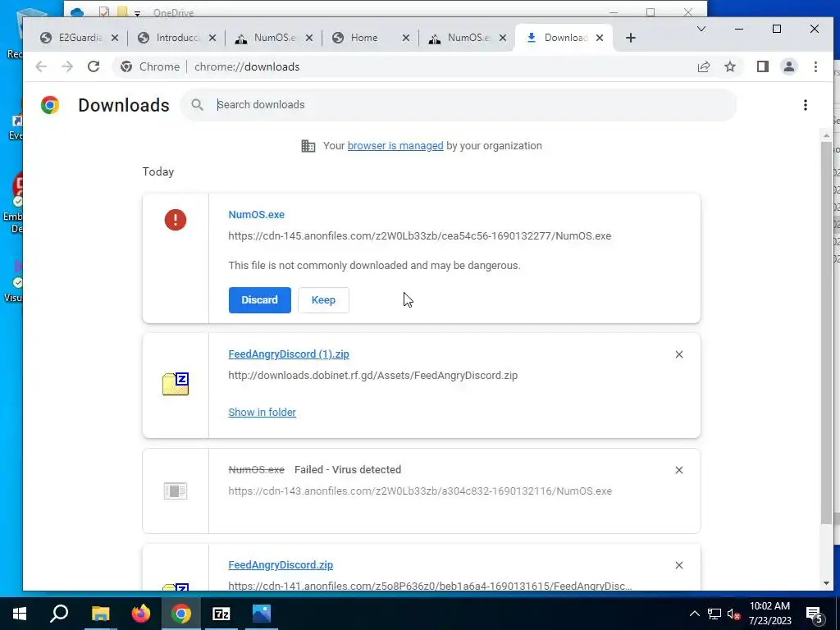Click the OneDrive window title text

[x=174, y=12]
